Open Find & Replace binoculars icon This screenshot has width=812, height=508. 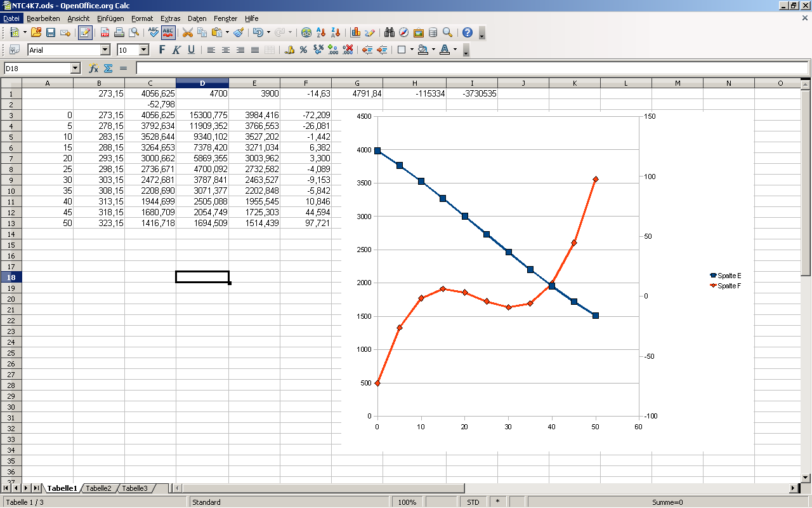pyautogui.click(x=390, y=32)
